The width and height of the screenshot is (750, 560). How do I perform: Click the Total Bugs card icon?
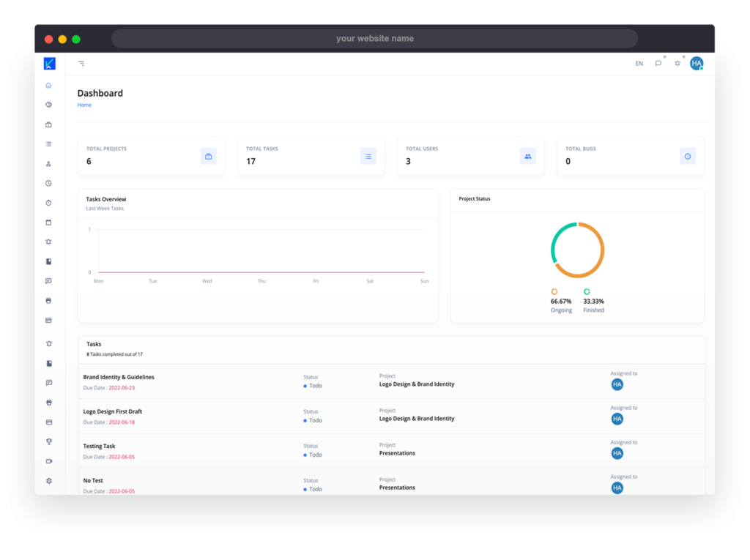[x=687, y=156]
